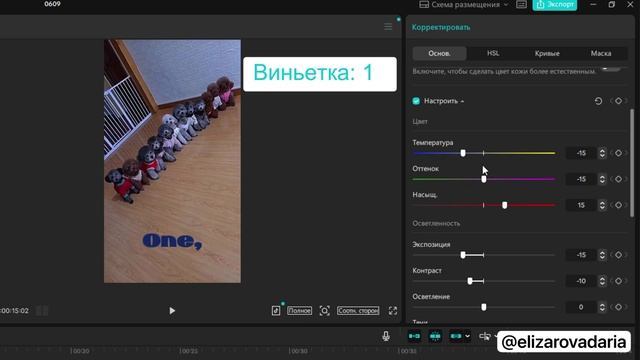Toggle the third timeline track icon
The height and width of the screenshot is (360, 640).
(x=456, y=336)
